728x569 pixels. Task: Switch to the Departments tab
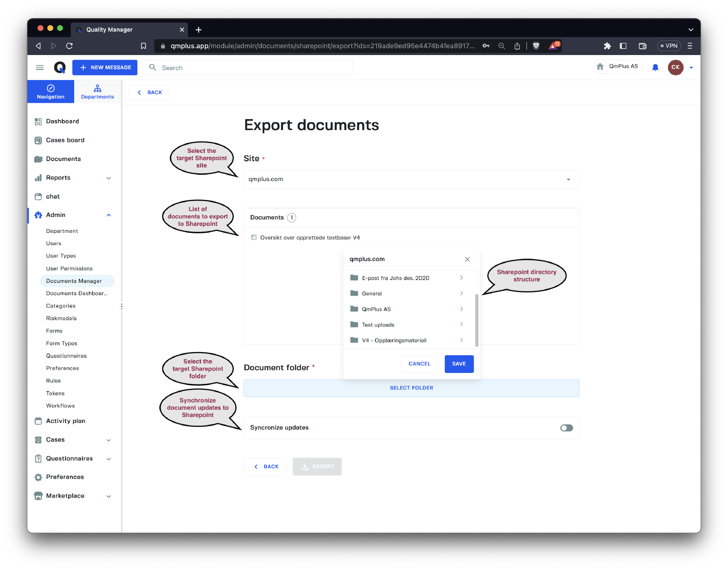tap(97, 91)
